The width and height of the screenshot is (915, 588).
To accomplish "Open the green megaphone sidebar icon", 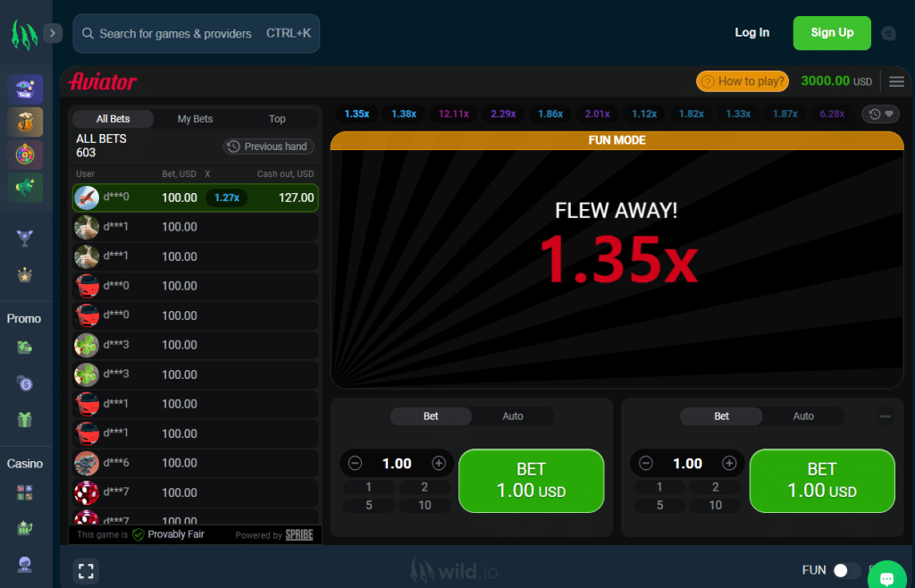I will pos(25,188).
